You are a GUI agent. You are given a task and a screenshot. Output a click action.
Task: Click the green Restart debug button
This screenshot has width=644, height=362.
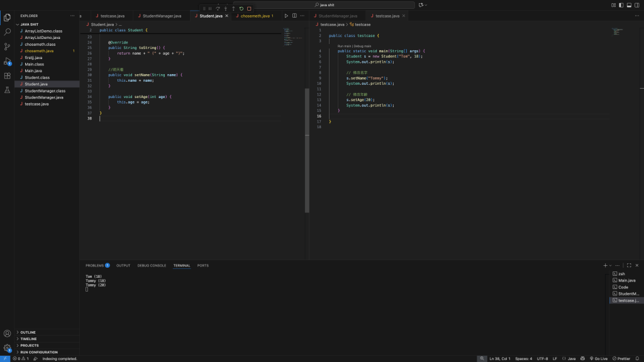pyautogui.click(x=241, y=8)
